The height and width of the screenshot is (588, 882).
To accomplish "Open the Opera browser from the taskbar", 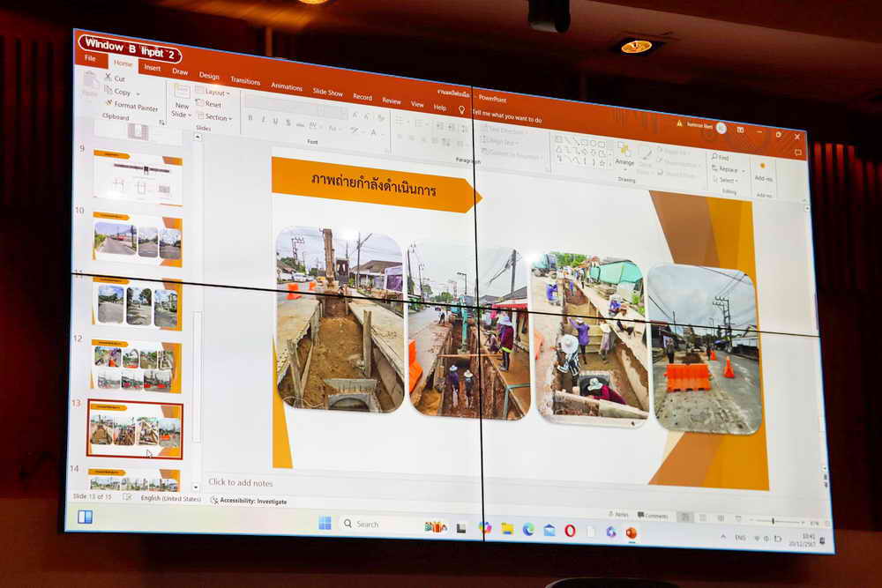I will [570, 530].
